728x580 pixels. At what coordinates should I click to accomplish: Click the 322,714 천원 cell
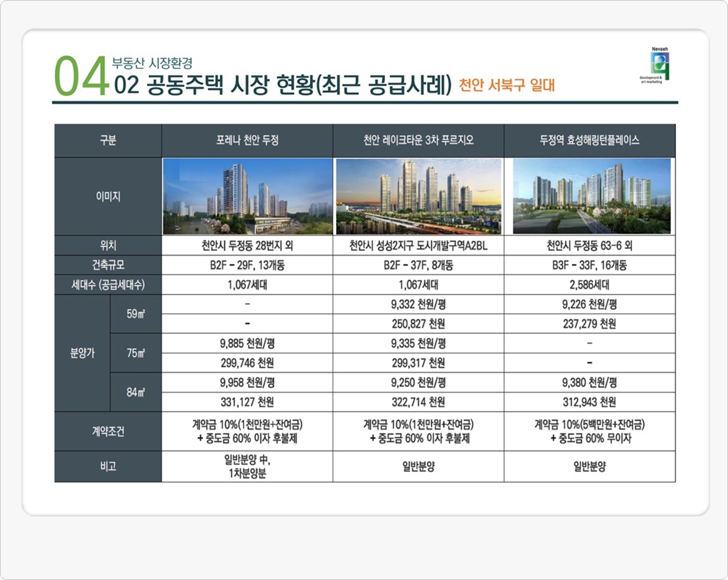(418, 402)
